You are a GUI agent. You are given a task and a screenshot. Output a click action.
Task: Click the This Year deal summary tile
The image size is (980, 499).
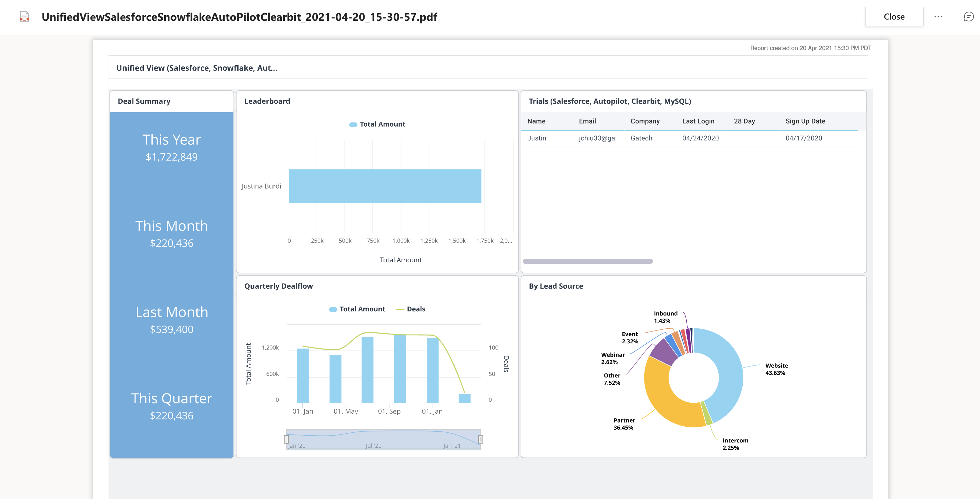172,148
